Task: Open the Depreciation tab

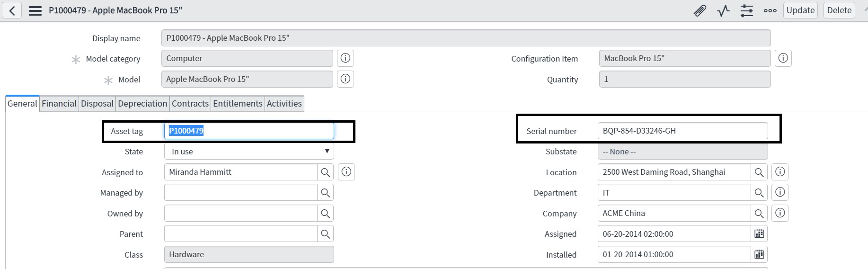Action: 142,104
